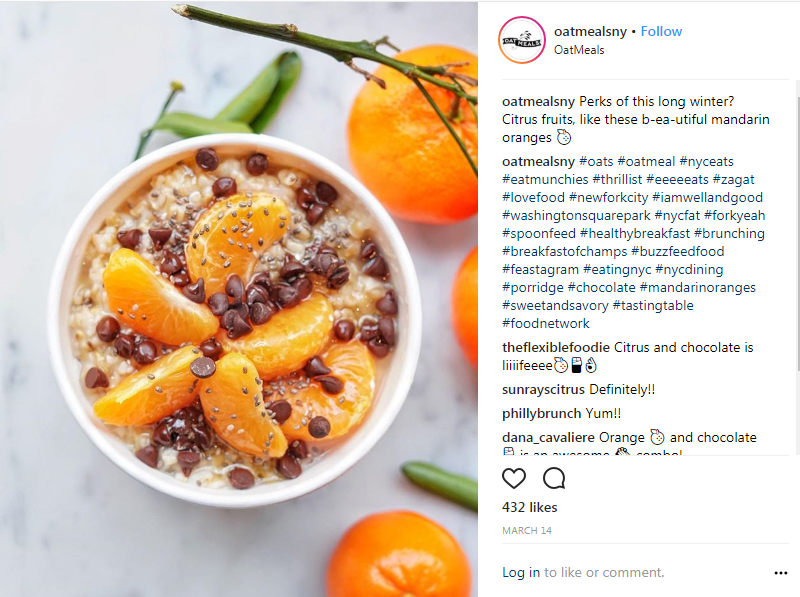Open the OatMeals profile picture

[x=521, y=40]
